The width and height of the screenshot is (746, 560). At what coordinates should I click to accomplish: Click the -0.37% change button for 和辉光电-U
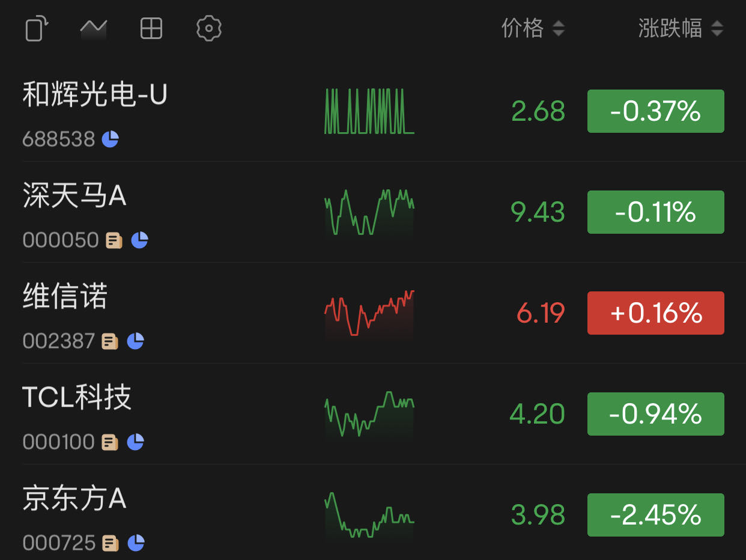(655, 111)
